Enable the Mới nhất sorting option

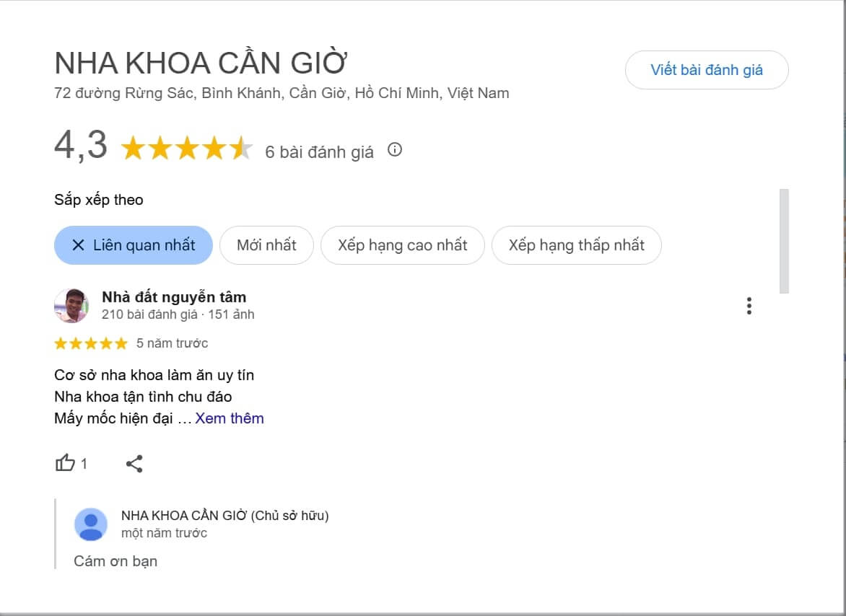tap(266, 245)
